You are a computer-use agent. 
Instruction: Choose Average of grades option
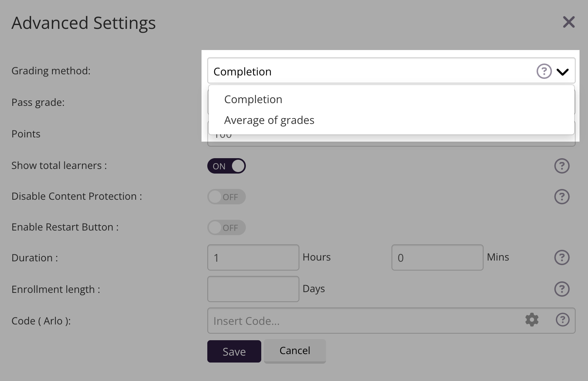pos(269,120)
